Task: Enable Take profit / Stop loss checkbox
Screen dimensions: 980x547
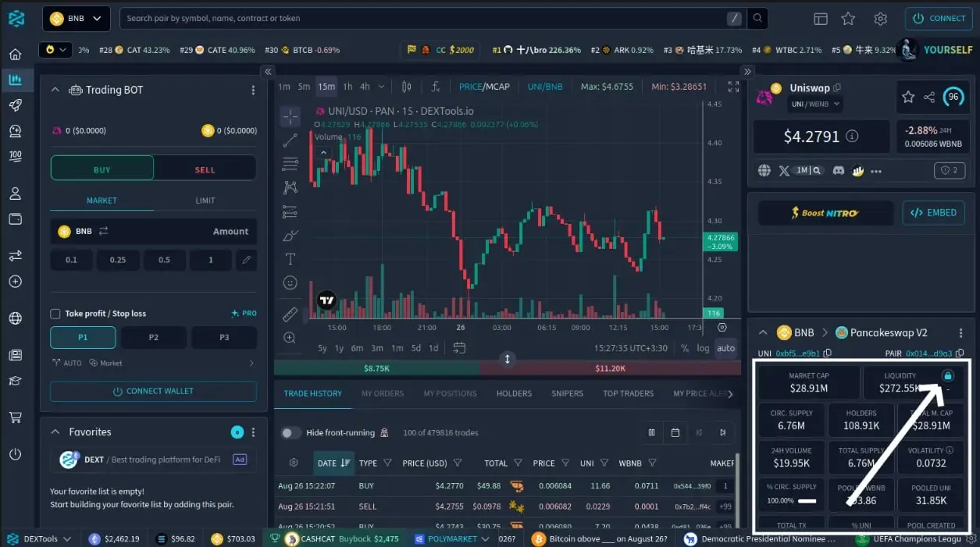Action: [x=55, y=314]
